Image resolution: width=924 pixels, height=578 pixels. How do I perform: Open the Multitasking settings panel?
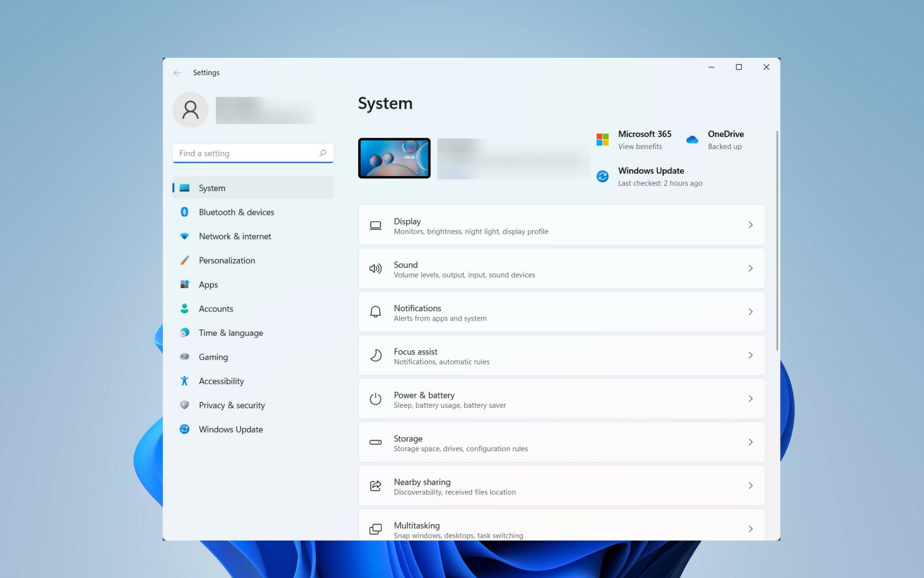pyautogui.click(x=561, y=529)
